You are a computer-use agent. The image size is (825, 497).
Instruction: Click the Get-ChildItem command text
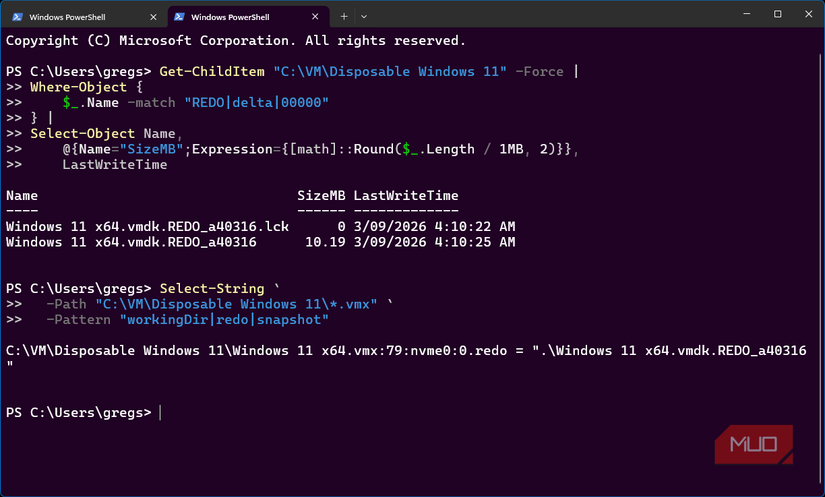click(212, 72)
